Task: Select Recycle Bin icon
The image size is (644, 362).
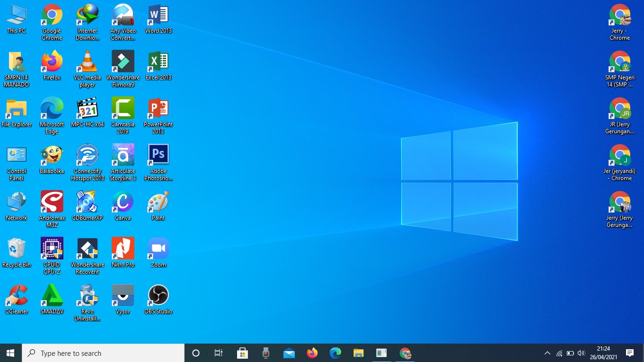Action: pos(16,253)
